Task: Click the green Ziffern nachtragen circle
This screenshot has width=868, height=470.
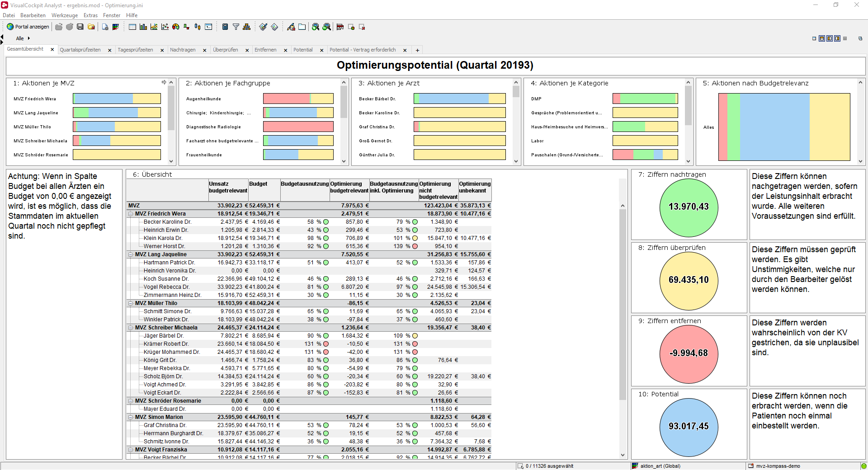Action: 689,207
